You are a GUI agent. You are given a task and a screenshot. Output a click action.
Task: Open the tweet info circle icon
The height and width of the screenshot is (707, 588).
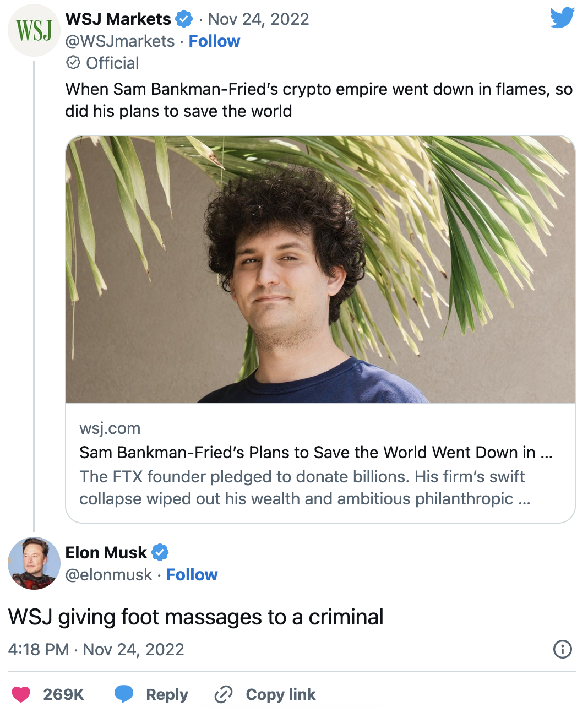[562, 649]
